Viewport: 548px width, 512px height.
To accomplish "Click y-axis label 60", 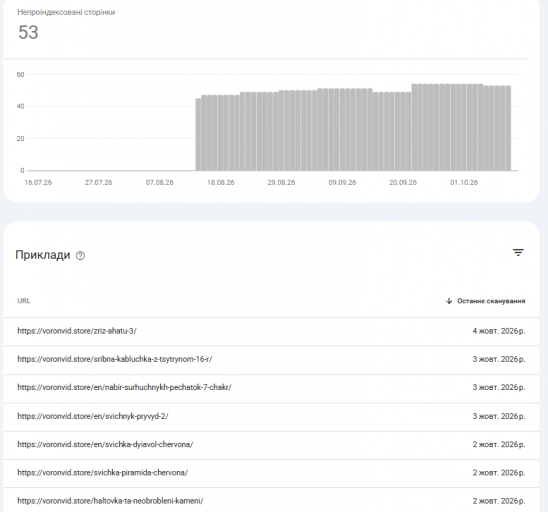I will coord(20,74).
